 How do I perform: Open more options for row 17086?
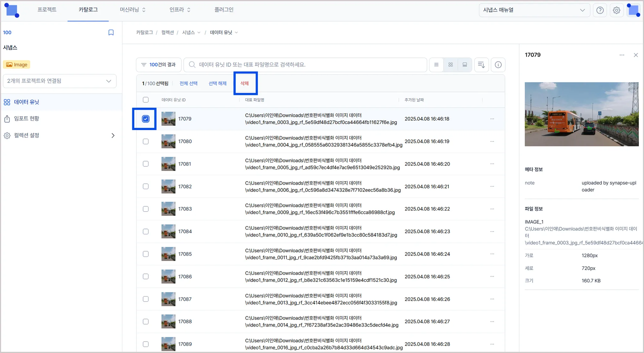click(492, 277)
